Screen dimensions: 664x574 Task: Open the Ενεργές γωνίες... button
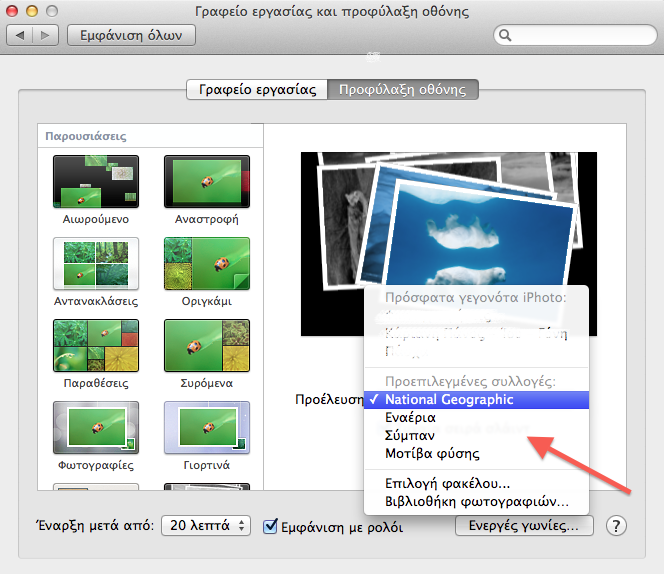click(x=524, y=526)
